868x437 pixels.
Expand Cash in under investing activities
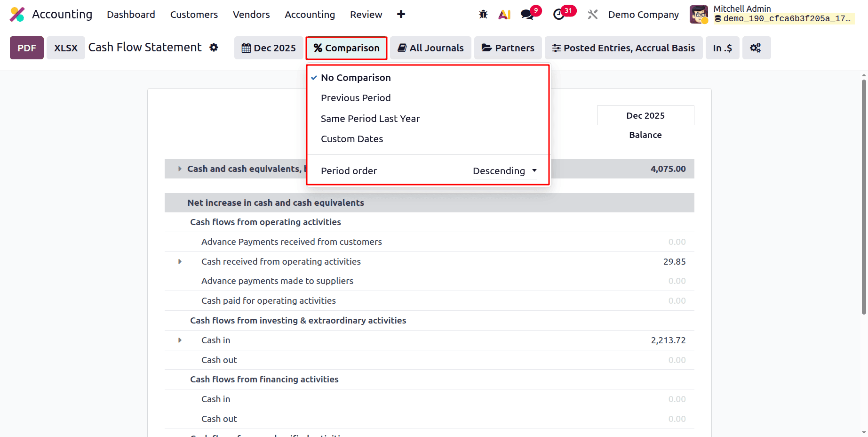coord(179,340)
